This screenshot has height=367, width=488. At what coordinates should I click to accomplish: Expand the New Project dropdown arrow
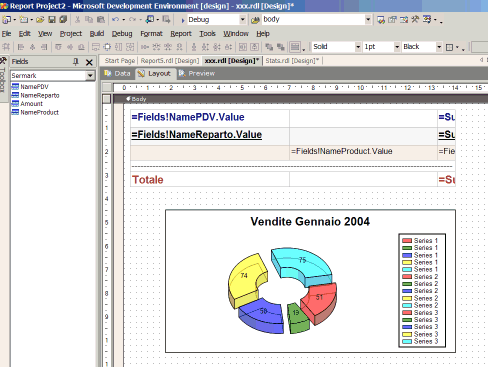(15, 20)
